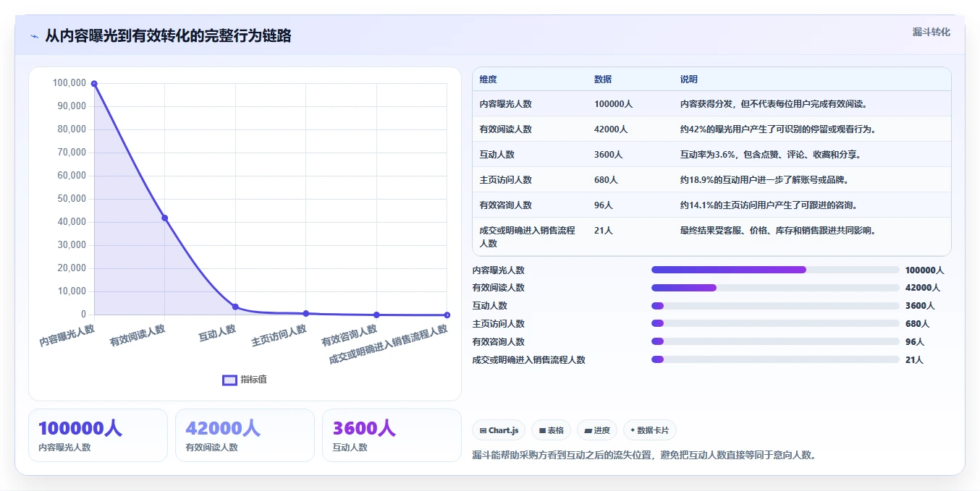Select the chart point at 有效阅读人数
This screenshot has width=980, height=491.
click(164, 218)
